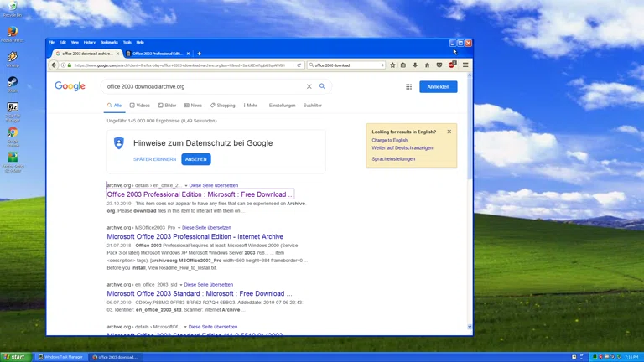This screenshot has width=644, height=362.
Task: Expand the Mehr options
Action: [250, 106]
